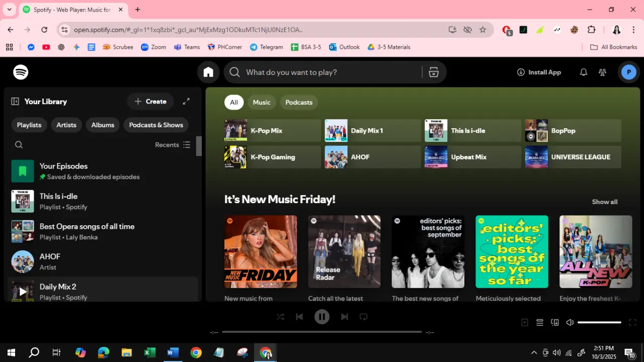644x362 pixels.
Task: Open Chrome tab search dropdown
Action: (9, 10)
